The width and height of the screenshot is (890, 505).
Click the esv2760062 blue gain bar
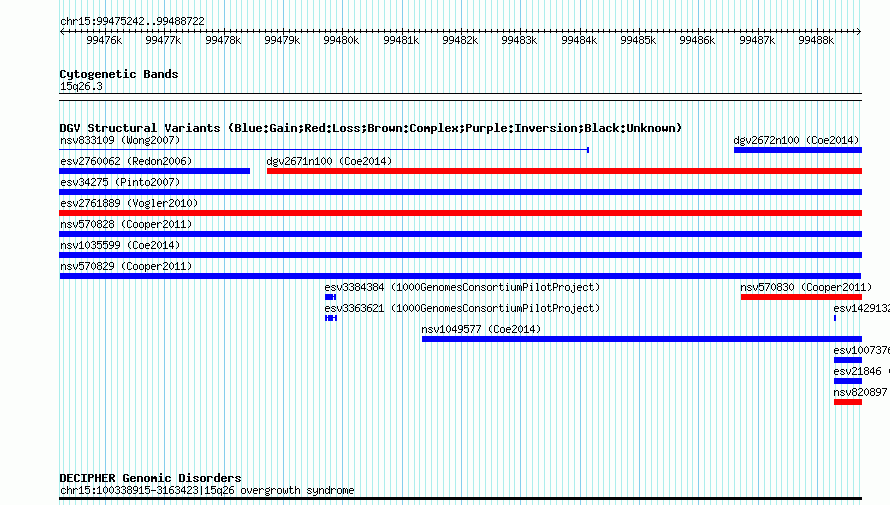point(154,171)
